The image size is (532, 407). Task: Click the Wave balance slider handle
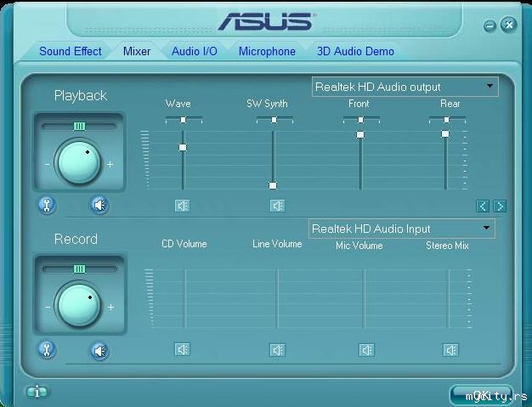184,120
